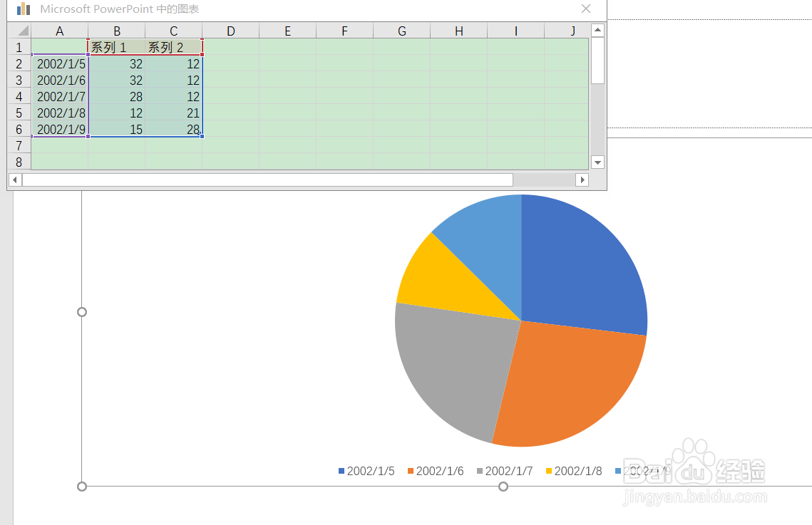This screenshot has height=525, width=812.
Task: Click the chart's bottom-middle resize handle
Action: (503, 487)
